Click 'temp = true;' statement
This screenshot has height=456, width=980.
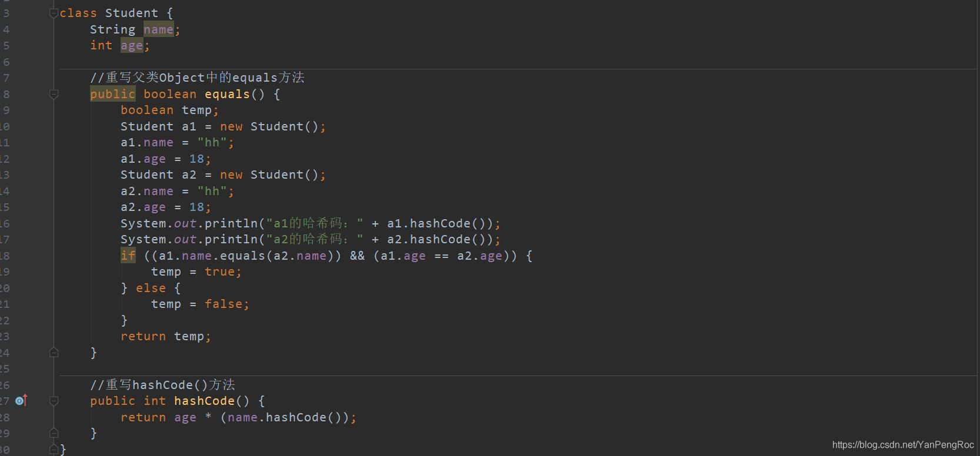196,271
